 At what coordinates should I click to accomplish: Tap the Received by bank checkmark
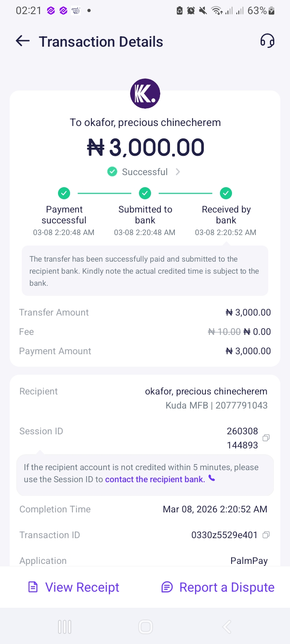[x=226, y=193]
